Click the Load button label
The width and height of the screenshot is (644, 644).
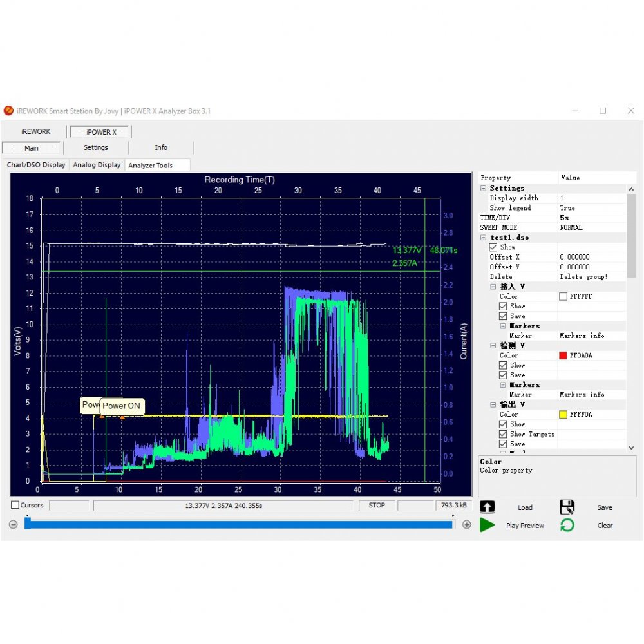[x=525, y=507]
